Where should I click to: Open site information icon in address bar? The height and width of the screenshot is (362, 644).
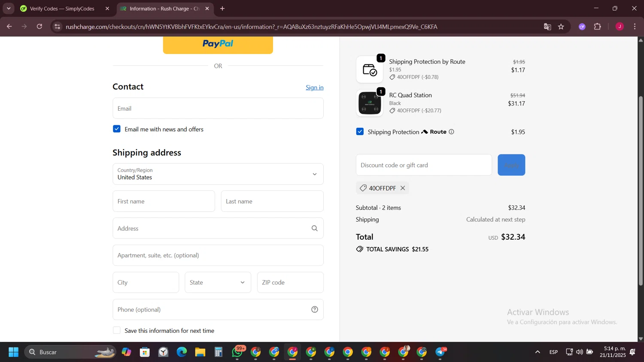tap(57, 27)
